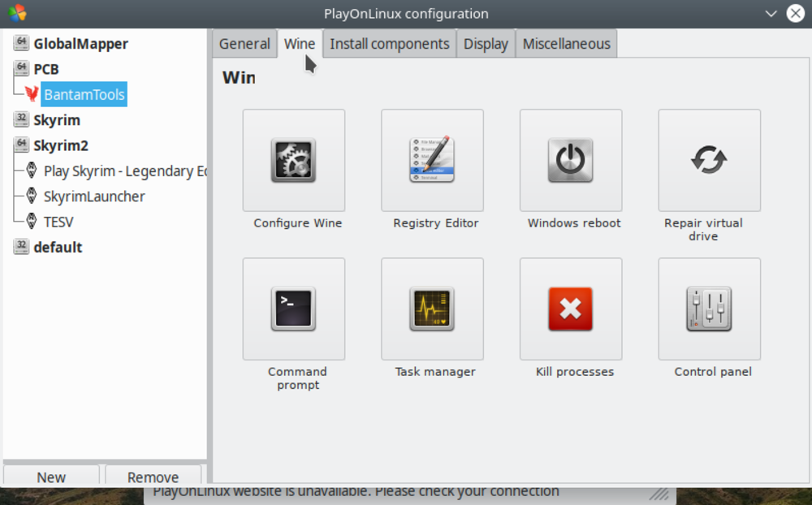Click the 'Registry Editor' label text
This screenshot has width=812, height=505.
435,222
